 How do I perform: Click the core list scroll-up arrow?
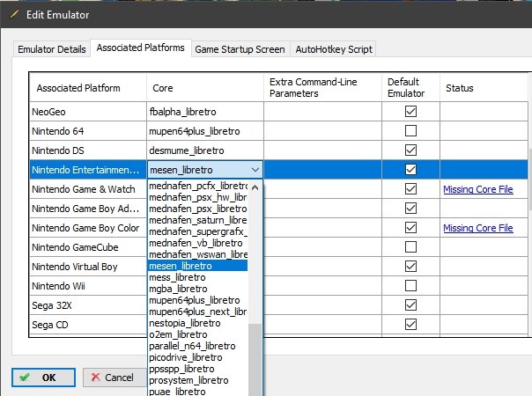point(255,187)
